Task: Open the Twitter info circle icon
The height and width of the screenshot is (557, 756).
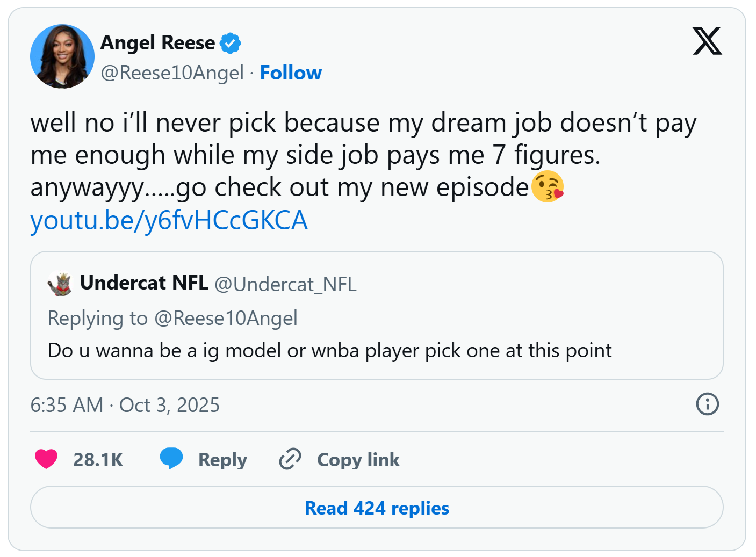Action: pyautogui.click(x=707, y=404)
